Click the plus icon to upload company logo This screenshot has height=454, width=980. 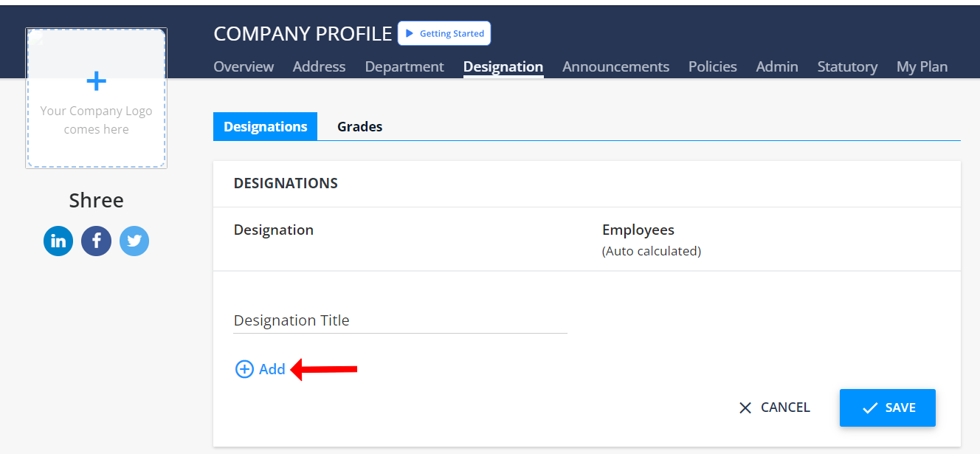coord(96,80)
